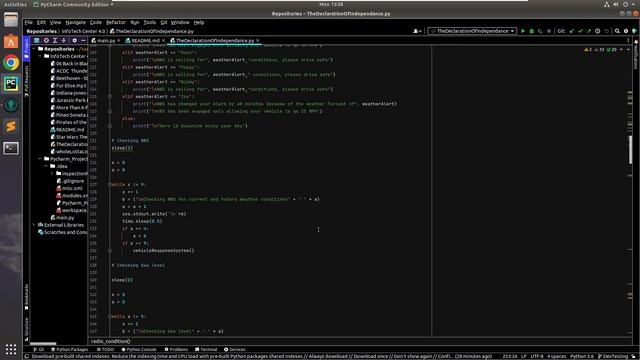The width and height of the screenshot is (640, 360).
Task: Toggle the Bookmarks tool window
Action: click(27, 297)
